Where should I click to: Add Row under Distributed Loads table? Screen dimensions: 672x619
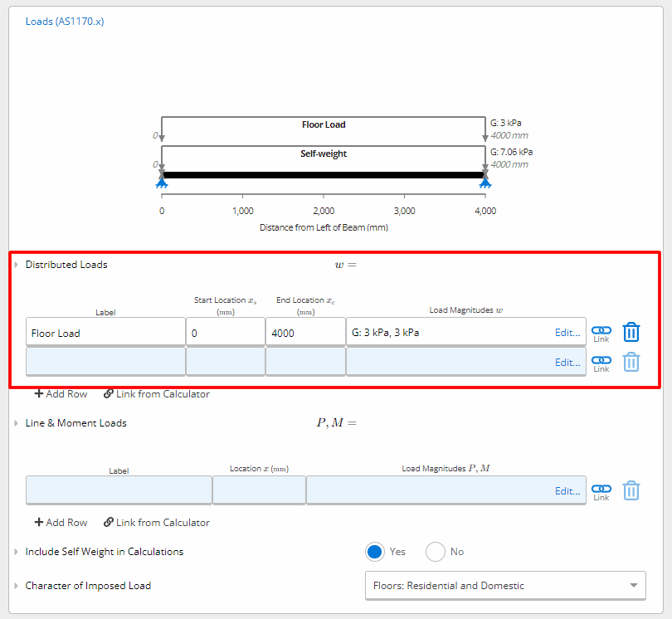pyautogui.click(x=61, y=394)
